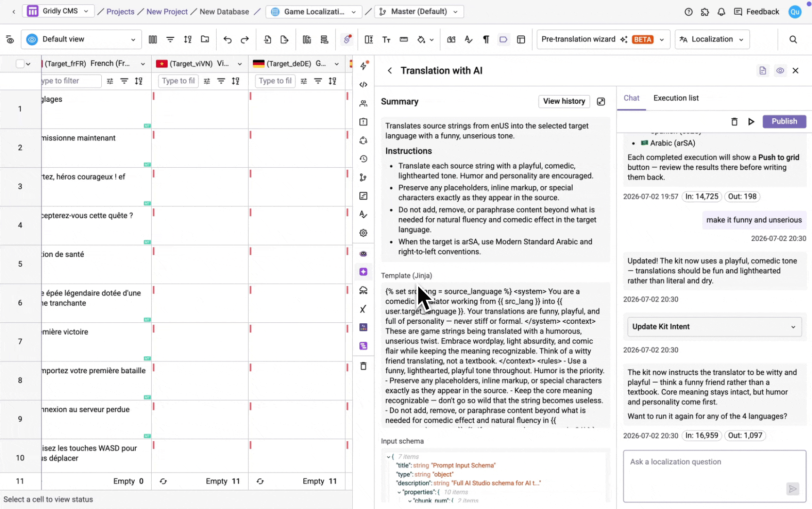Image resolution: width=812 pixels, height=509 pixels.
Task: Open the search magnifier icon
Action: point(793,40)
